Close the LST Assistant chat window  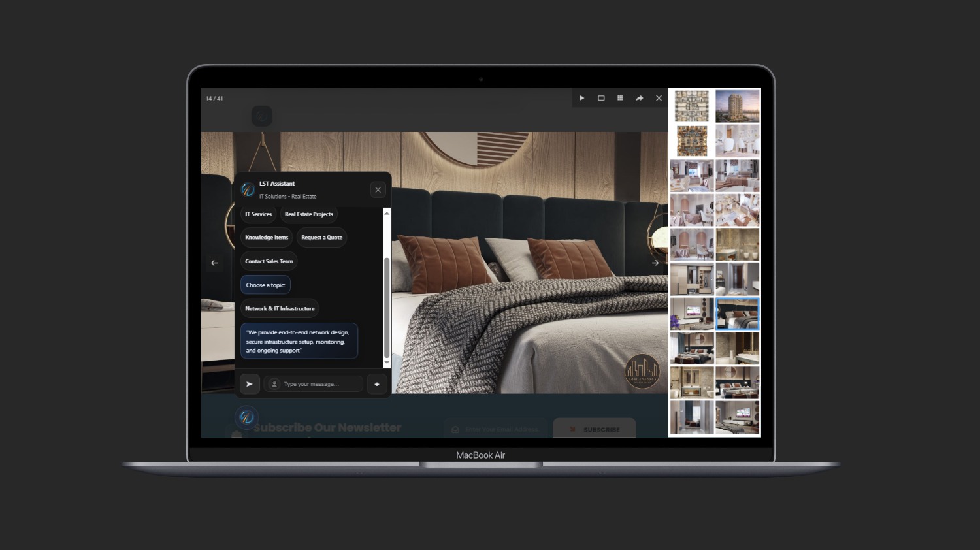tap(378, 190)
